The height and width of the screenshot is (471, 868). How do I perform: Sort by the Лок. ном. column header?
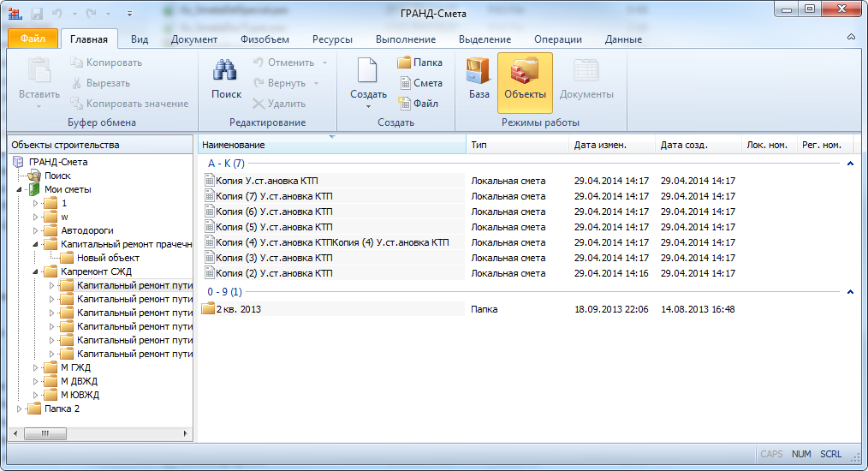[770, 145]
